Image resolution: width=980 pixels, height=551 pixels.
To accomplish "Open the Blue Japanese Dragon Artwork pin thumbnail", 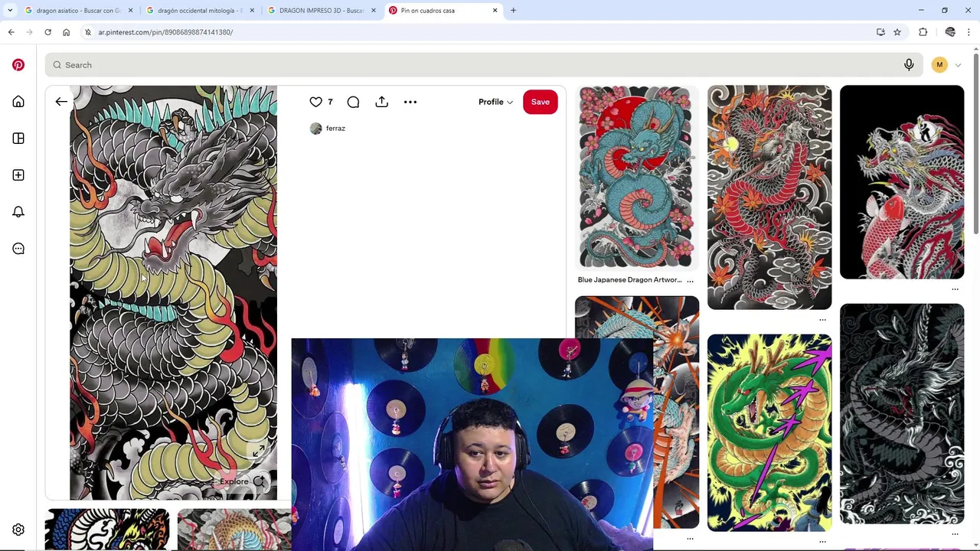I will pos(637,177).
